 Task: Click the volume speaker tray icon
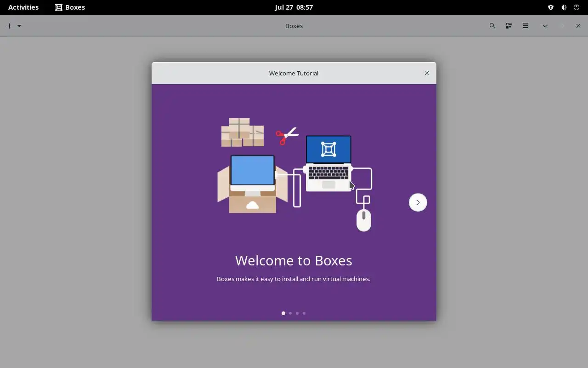[564, 7]
